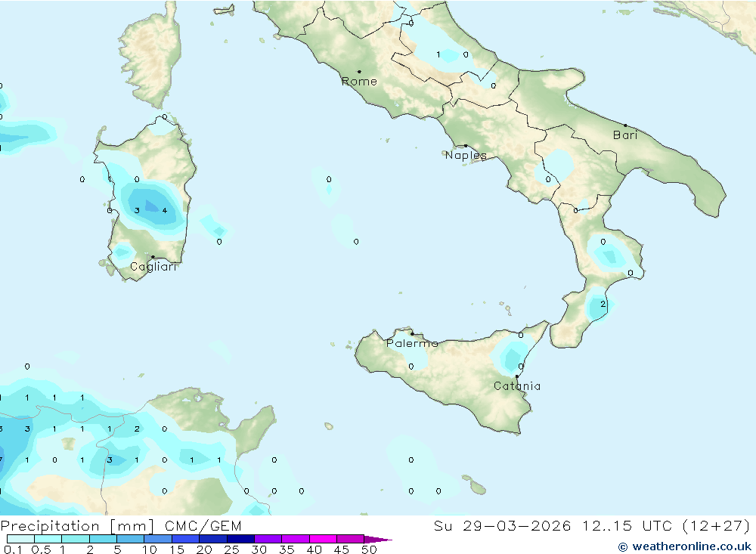756x554 pixels.
Task: Click the legend value 10
Action: [150, 549]
